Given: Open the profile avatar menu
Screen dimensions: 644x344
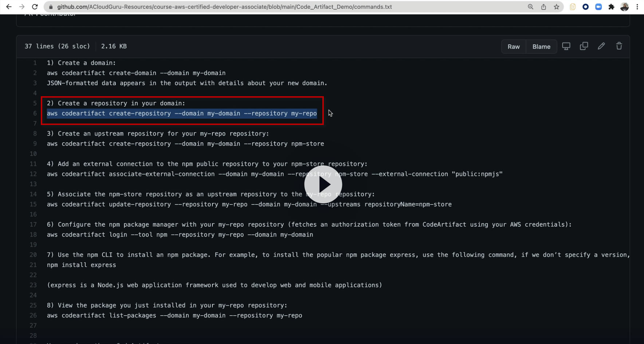Looking at the screenshot, I should coord(624,7).
